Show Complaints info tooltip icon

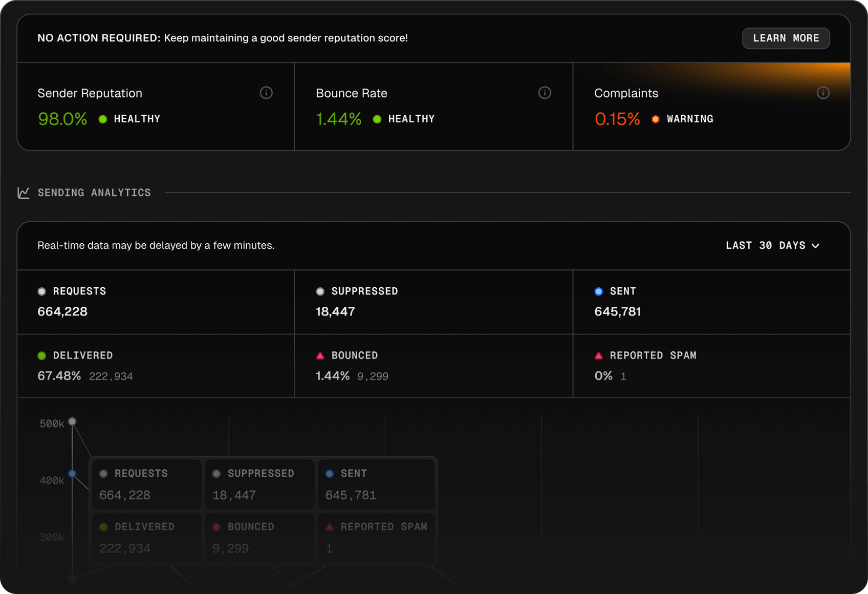coord(823,93)
